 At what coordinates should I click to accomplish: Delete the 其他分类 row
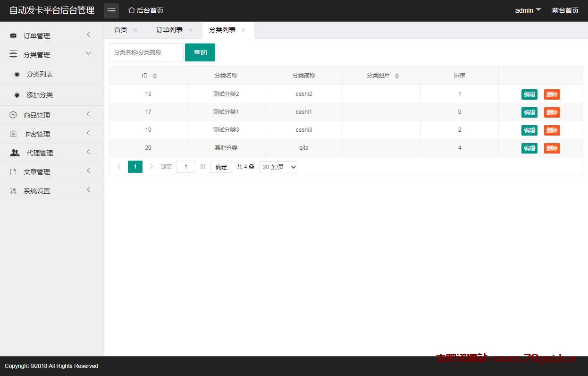552,148
